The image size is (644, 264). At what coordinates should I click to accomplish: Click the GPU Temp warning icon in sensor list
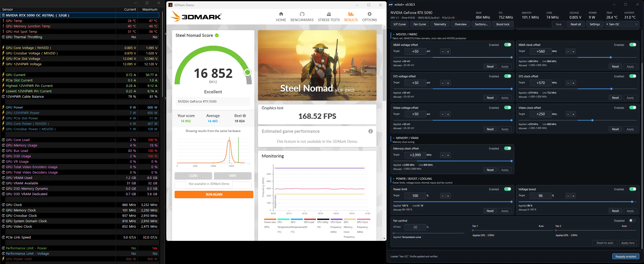tap(3, 21)
